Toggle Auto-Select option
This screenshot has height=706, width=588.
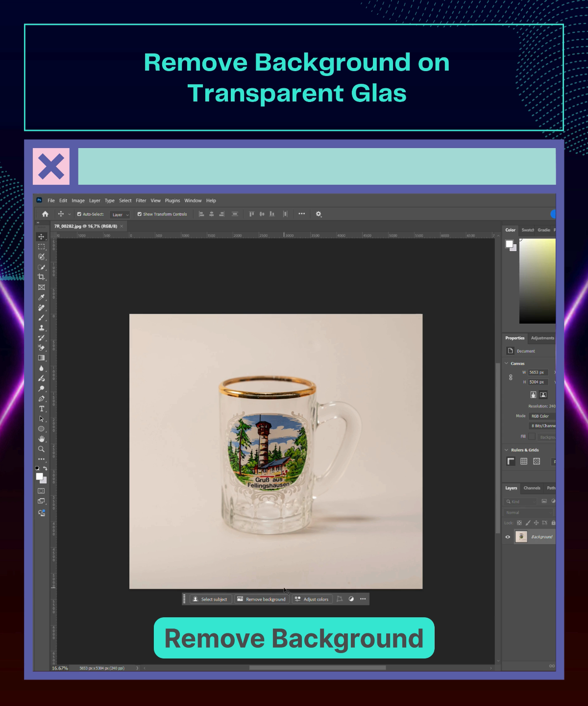79,214
